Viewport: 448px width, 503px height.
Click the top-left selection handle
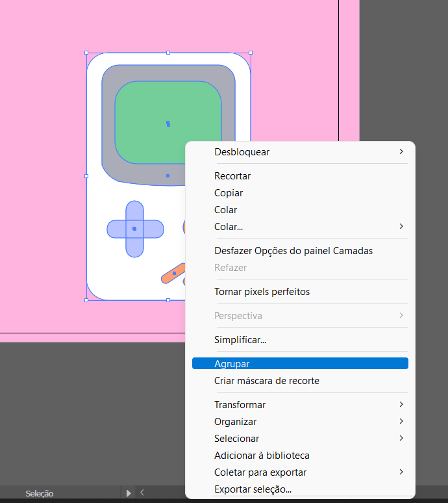(86, 53)
